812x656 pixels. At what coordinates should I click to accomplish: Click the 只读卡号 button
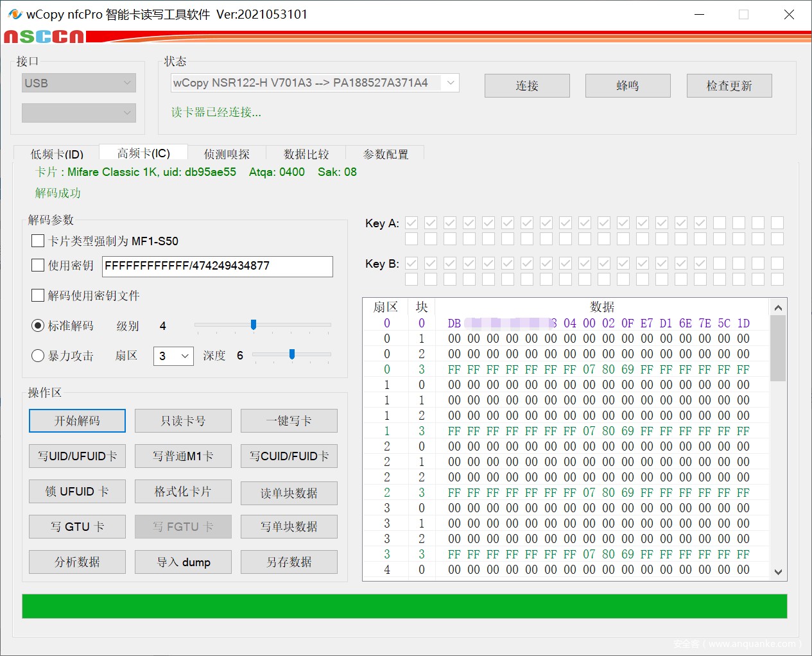tap(183, 421)
